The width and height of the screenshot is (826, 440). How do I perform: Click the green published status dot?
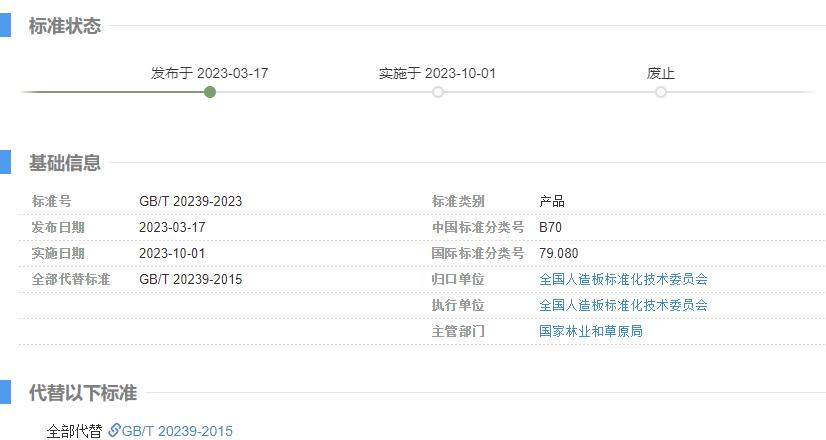click(x=210, y=92)
